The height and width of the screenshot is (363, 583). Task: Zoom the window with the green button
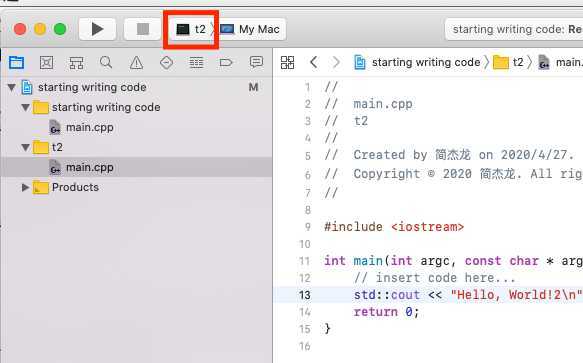click(x=60, y=29)
